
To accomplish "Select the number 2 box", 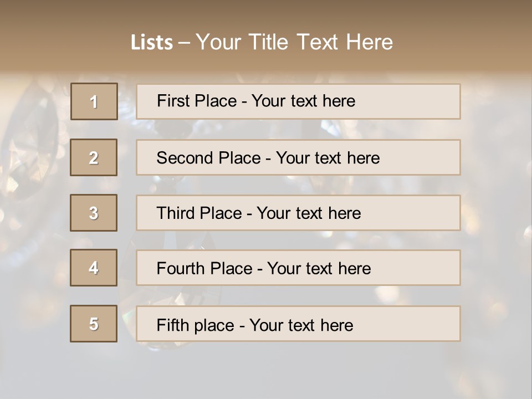I will 94,157.
